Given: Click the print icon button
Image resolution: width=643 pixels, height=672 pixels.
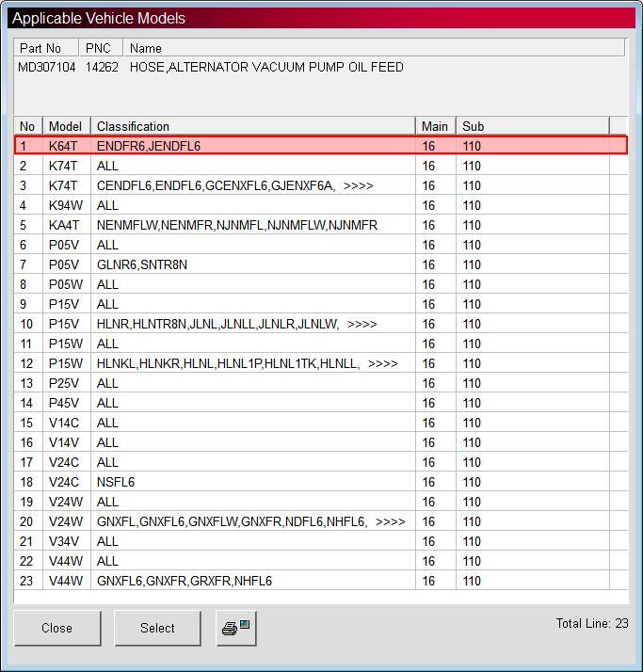Looking at the screenshot, I should pyautogui.click(x=236, y=629).
